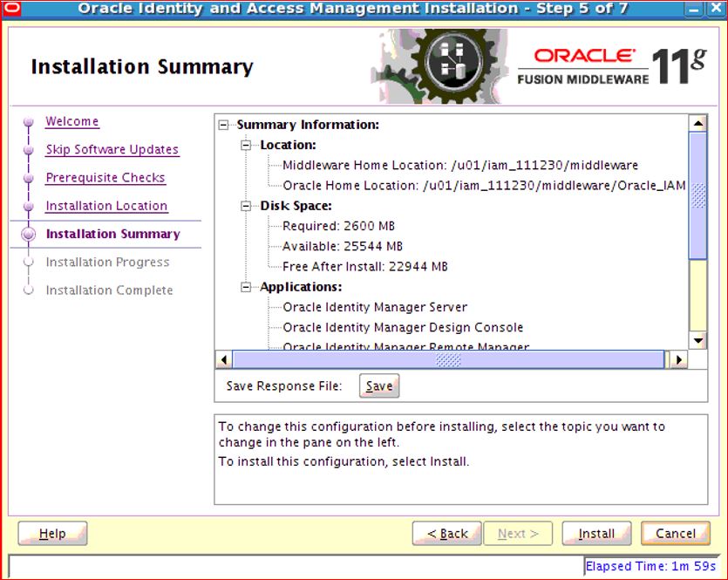Select the Free After Install: 22944 MB row
Image resolution: width=728 pixels, height=580 pixels.
tap(365, 267)
